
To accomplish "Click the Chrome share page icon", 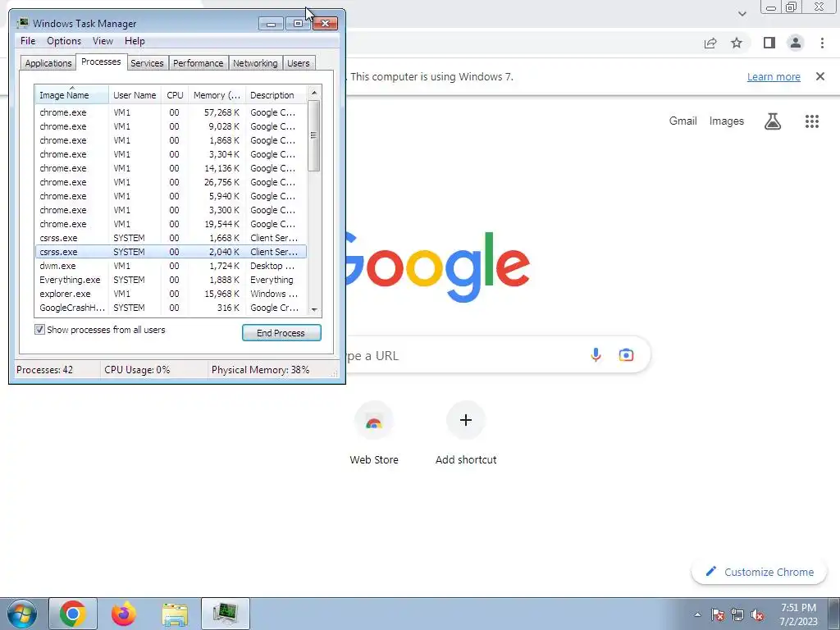I will 710,43.
